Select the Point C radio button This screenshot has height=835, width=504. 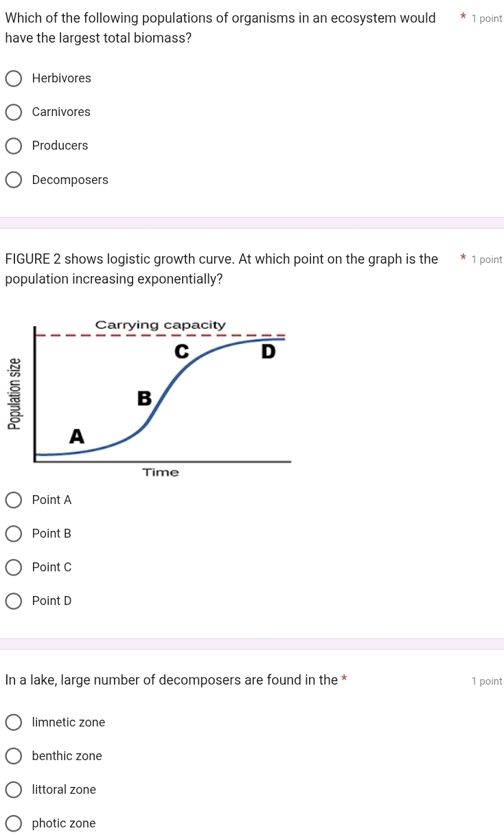point(13,567)
